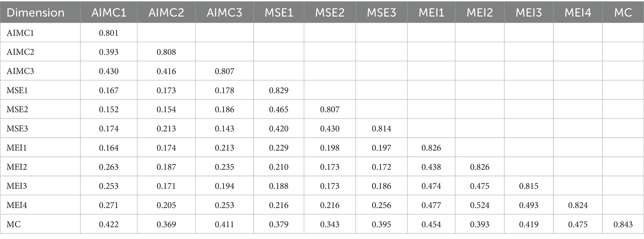Viewport: 644px width, 239px height.
Task: Select the MSE2 row label
Action: coord(17,110)
